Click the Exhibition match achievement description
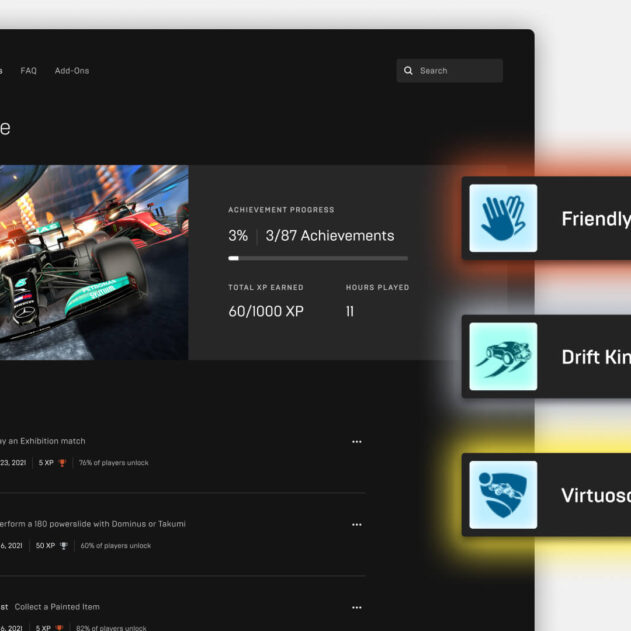The image size is (631, 631). (x=43, y=441)
